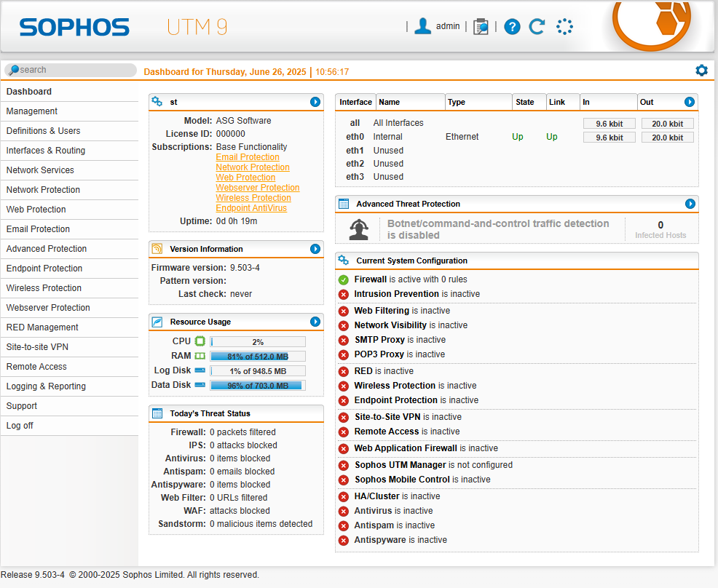718x588 pixels.
Task: Click the admin user icon in header
Action: [x=422, y=26]
